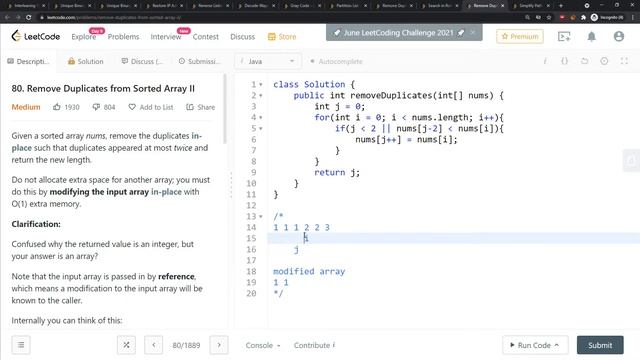Image resolution: width=640 pixels, height=360 pixels.
Task: Open the Problems menu
Action: click(123, 37)
